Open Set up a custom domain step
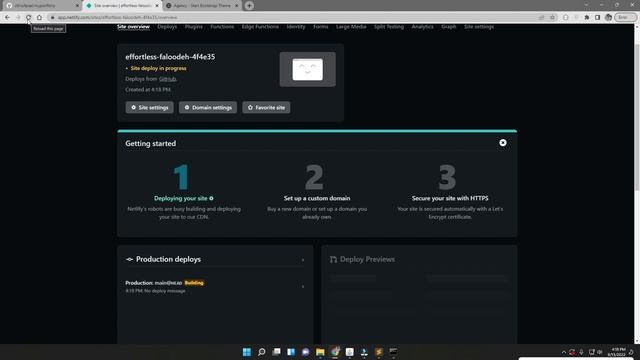Screen dimensions: 640x360 click(x=317, y=198)
